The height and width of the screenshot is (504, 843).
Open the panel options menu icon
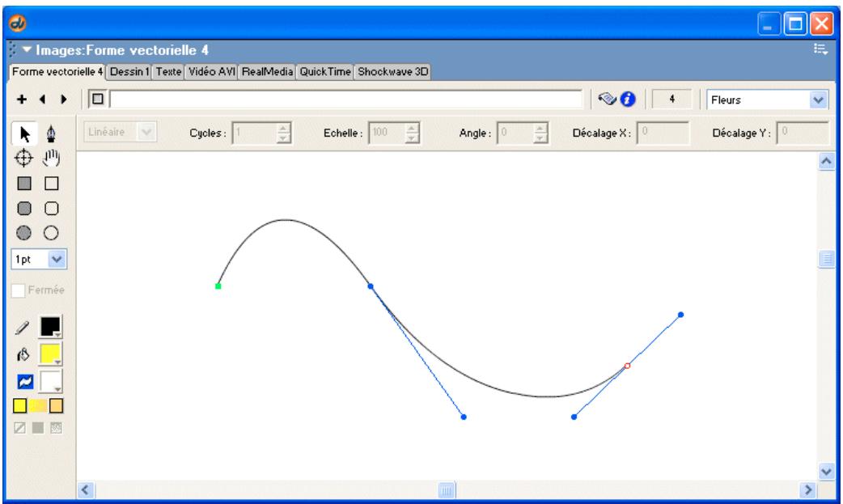820,49
